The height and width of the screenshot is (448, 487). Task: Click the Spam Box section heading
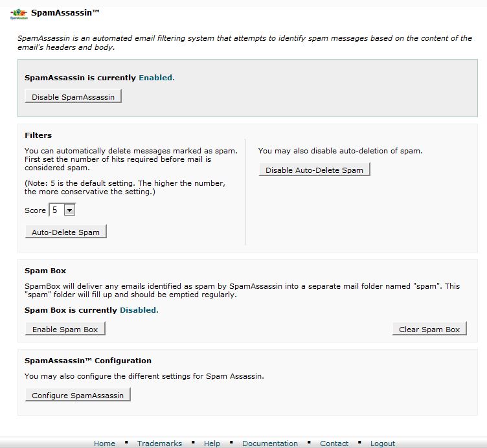pos(45,271)
